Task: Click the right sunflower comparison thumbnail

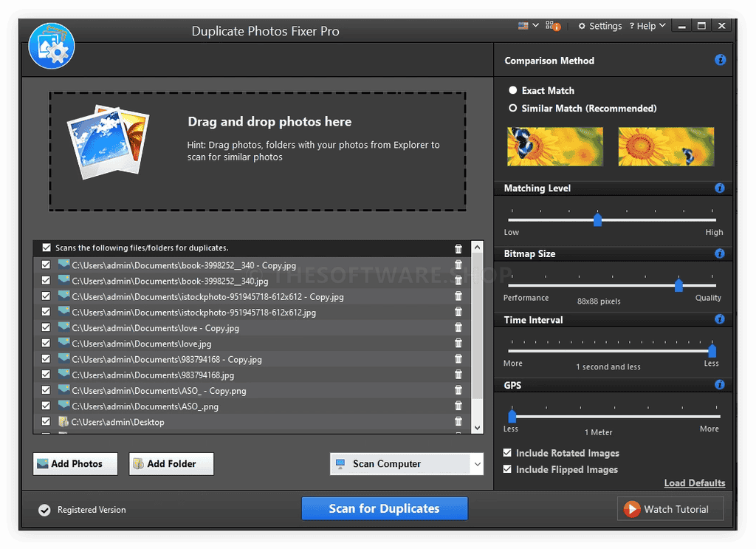Action: (x=666, y=146)
